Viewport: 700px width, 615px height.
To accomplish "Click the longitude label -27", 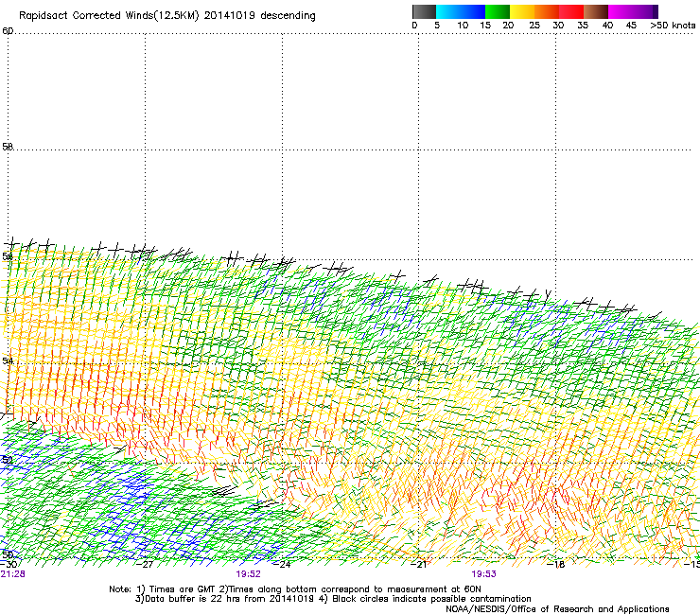I will 145,565.
